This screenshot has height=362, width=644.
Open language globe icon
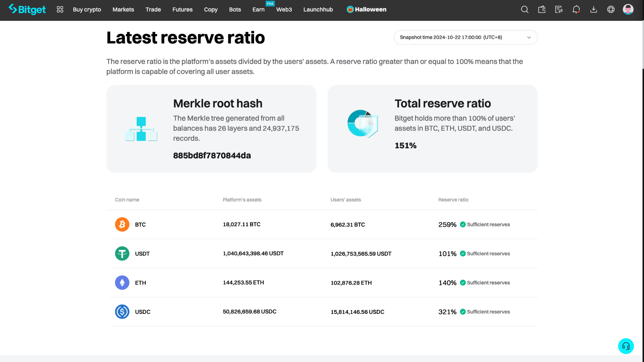coord(611,9)
